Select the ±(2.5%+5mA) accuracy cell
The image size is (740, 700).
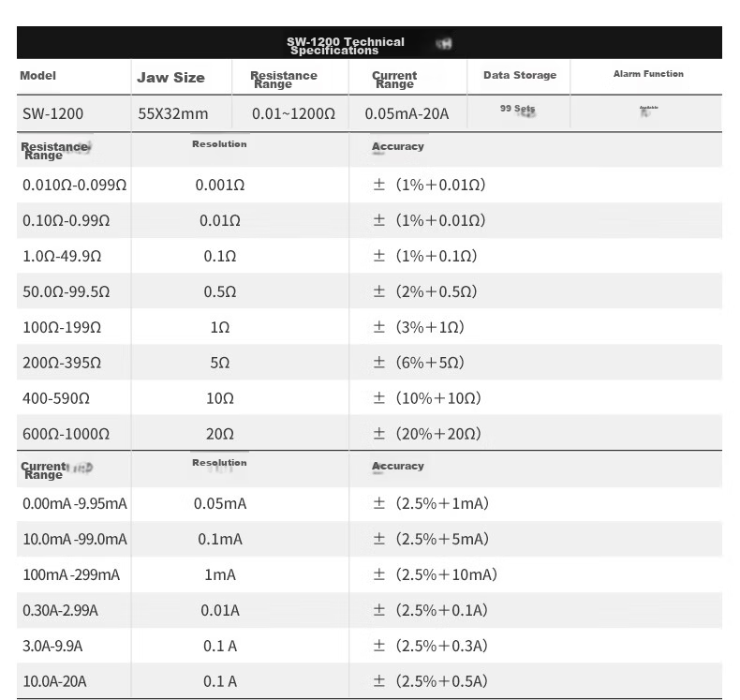tap(431, 539)
